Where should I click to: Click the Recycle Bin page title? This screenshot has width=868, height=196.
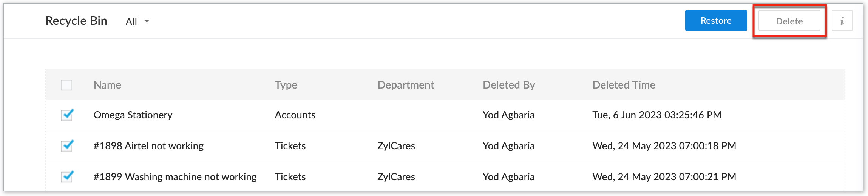76,21
